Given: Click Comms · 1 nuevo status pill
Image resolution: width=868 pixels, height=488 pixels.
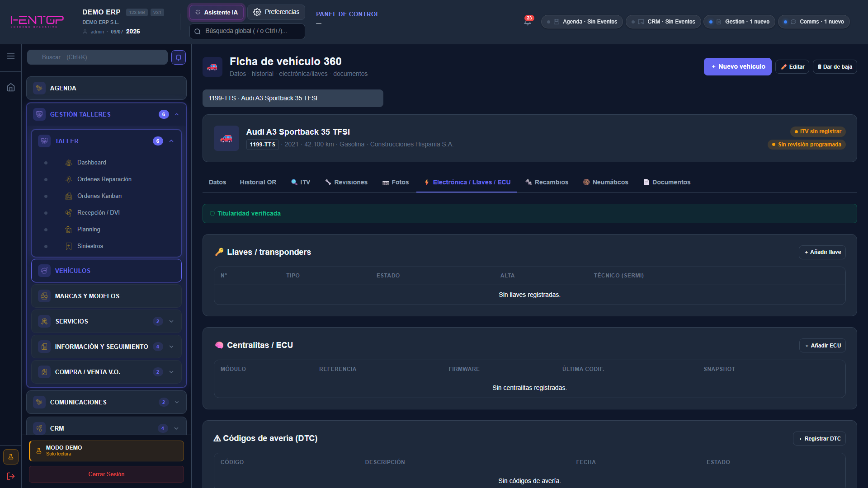Looking at the screenshot, I should tap(814, 22).
